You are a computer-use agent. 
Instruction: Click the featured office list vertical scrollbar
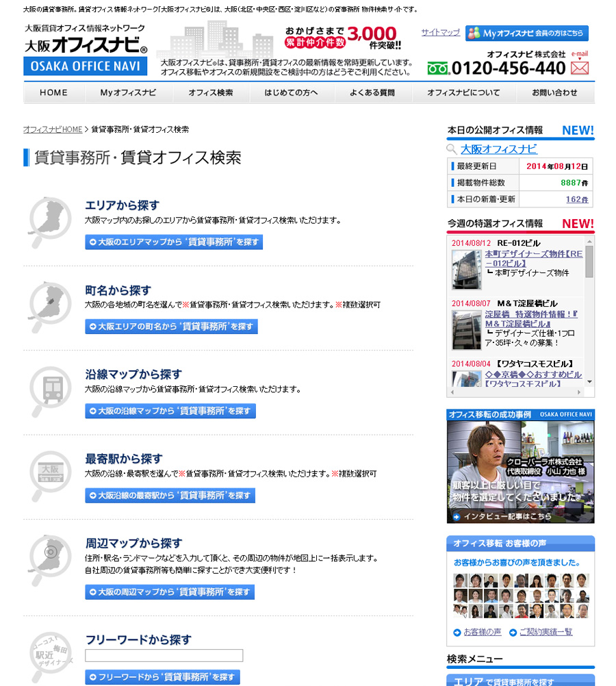pyautogui.click(x=589, y=262)
